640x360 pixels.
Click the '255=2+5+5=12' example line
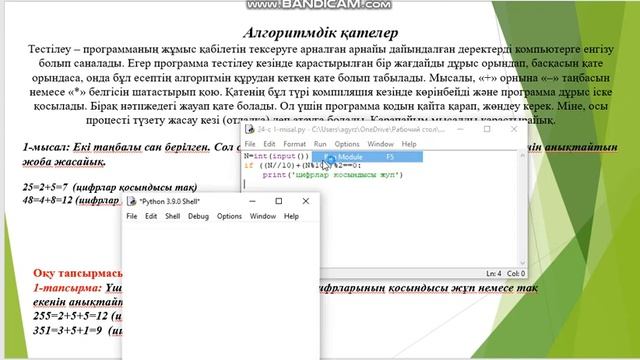[78, 316]
